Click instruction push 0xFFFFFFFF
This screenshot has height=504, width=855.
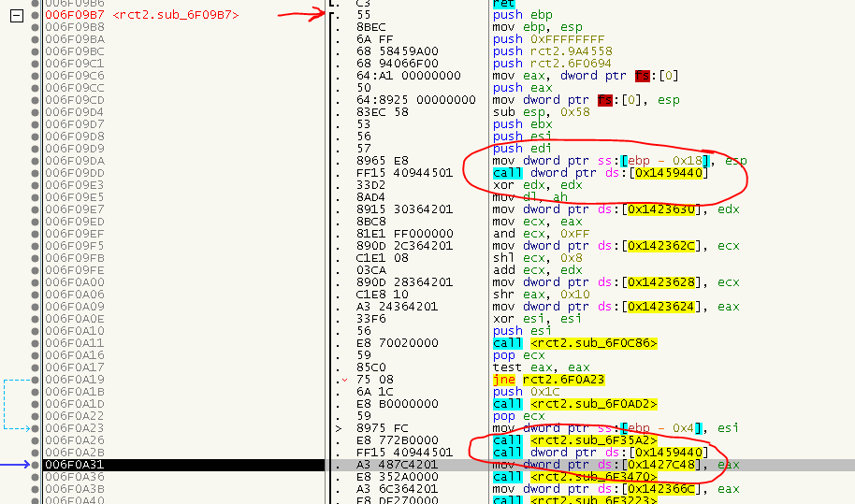point(548,40)
